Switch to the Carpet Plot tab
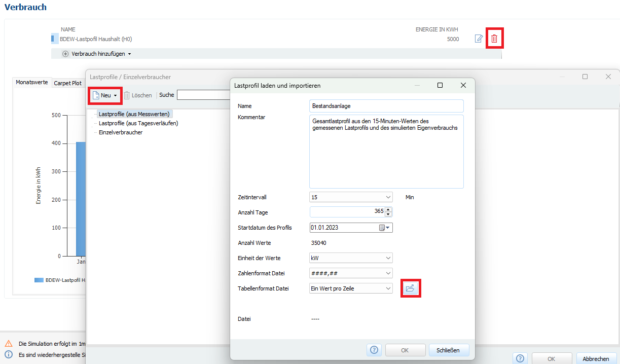Viewport: 620px width, 364px height. [x=68, y=83]
